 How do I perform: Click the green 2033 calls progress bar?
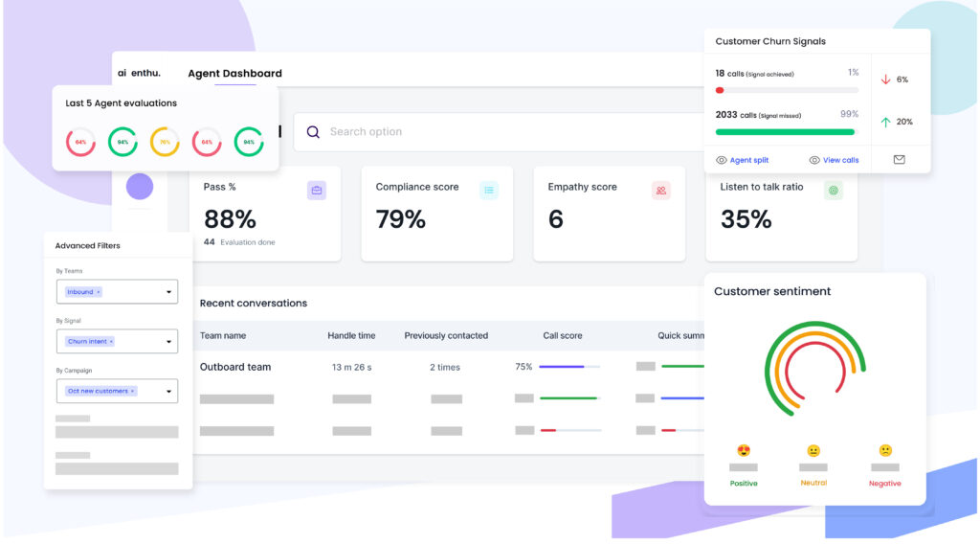785,132
